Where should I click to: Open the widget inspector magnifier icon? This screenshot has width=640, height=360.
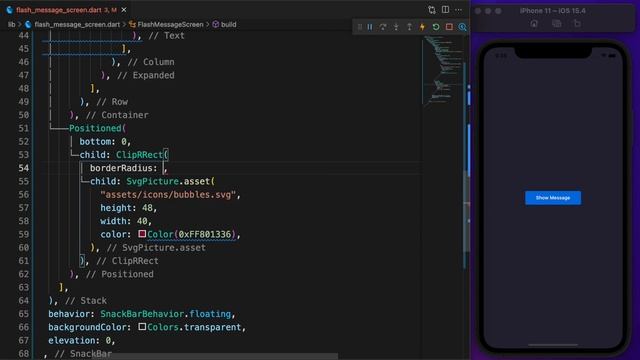coord(462,27)
